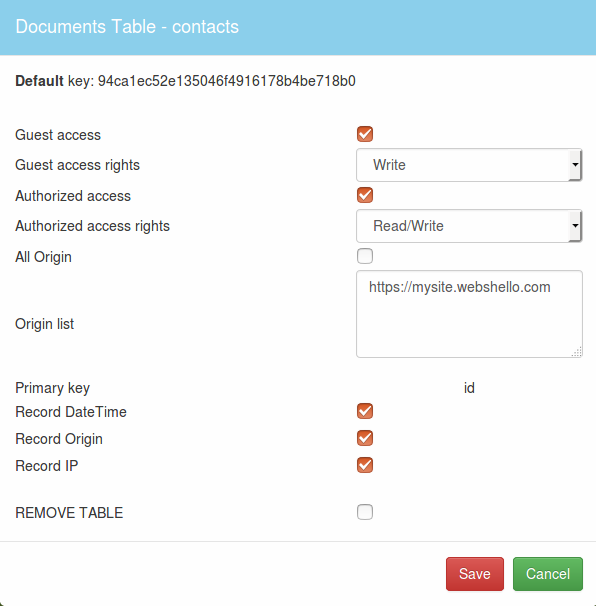This screenshot has width=596, height=606.
Task: Open the Guest access rights dropdown showing Write
Action: coord(469,165)
